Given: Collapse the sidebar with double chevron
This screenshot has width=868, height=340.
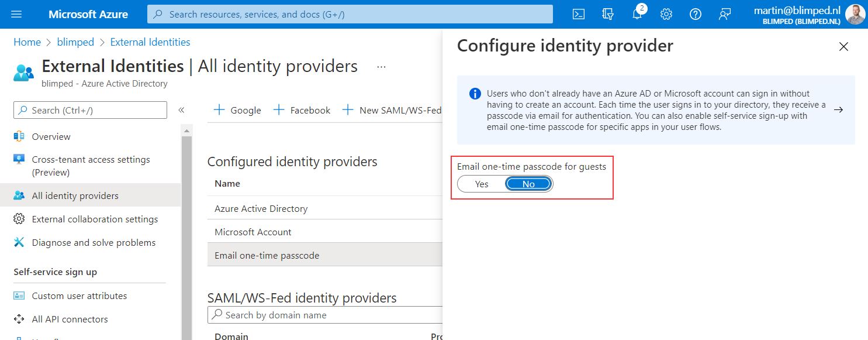Looking at the screenshot, I should 181,110.
